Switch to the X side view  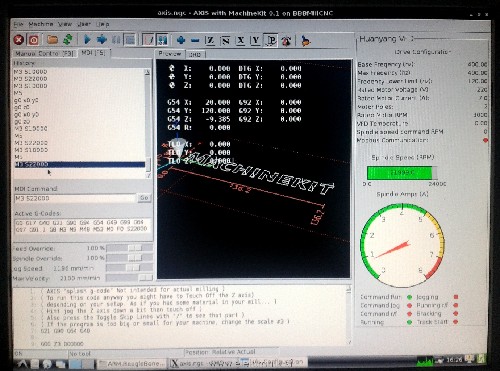point(240,41)
